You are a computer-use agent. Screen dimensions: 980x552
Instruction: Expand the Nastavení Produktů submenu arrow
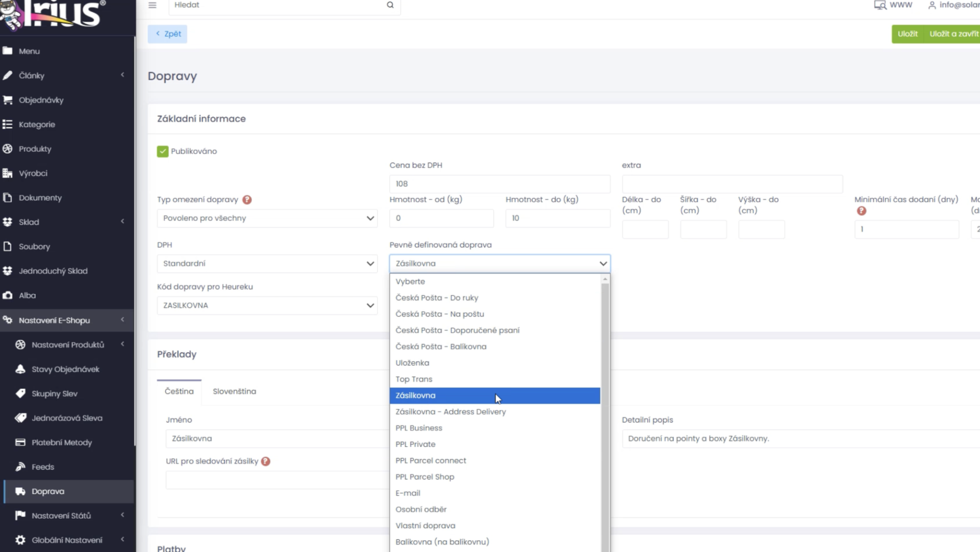pos(123,344)
